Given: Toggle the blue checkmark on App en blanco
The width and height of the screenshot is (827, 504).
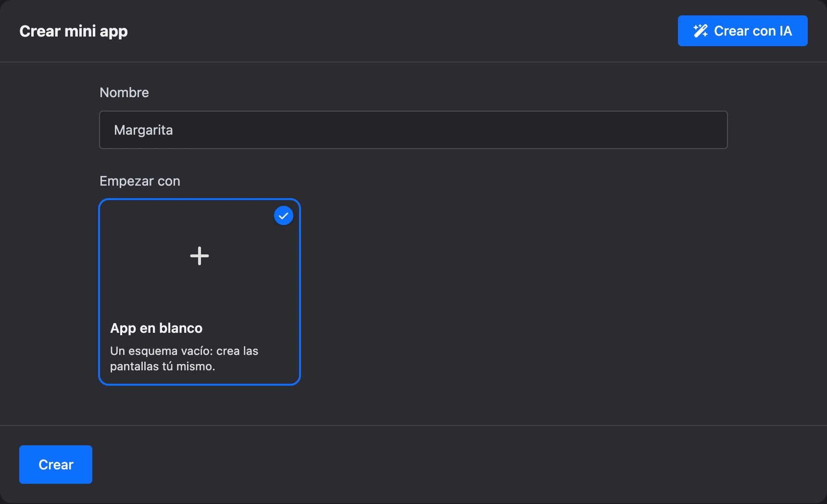Looking at the screenshot, I should click(284, 215).
